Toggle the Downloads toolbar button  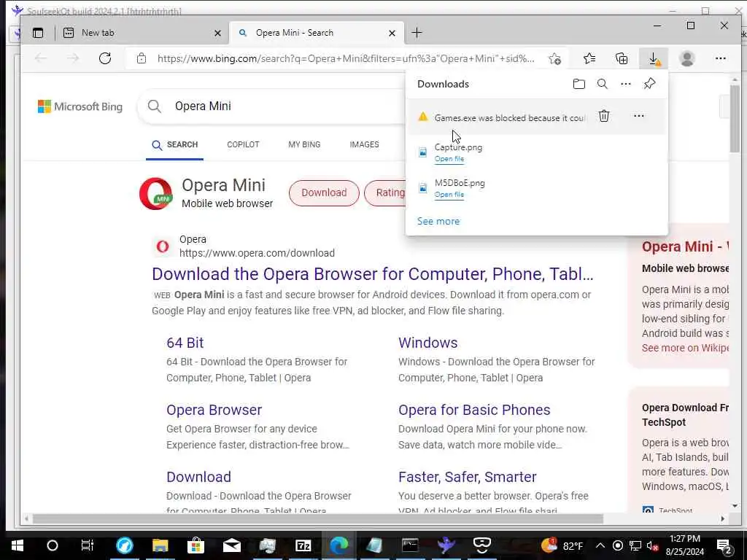click(x=654, y=58)
